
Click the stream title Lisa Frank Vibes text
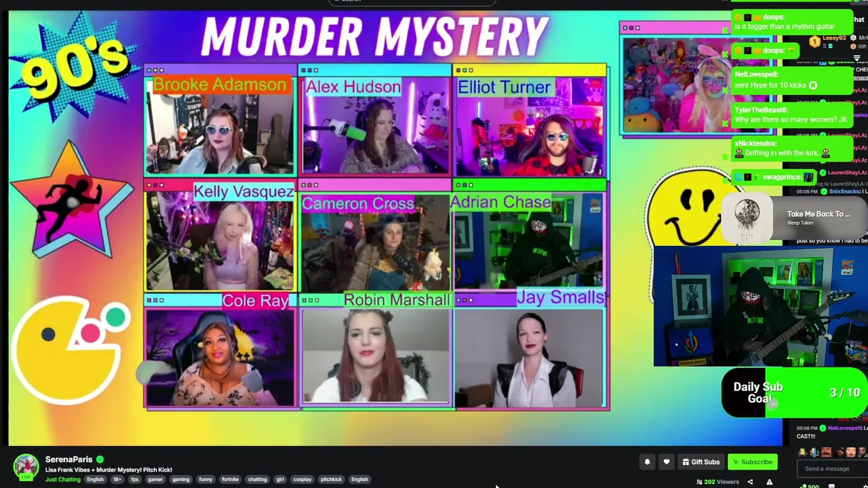[108, 470]
